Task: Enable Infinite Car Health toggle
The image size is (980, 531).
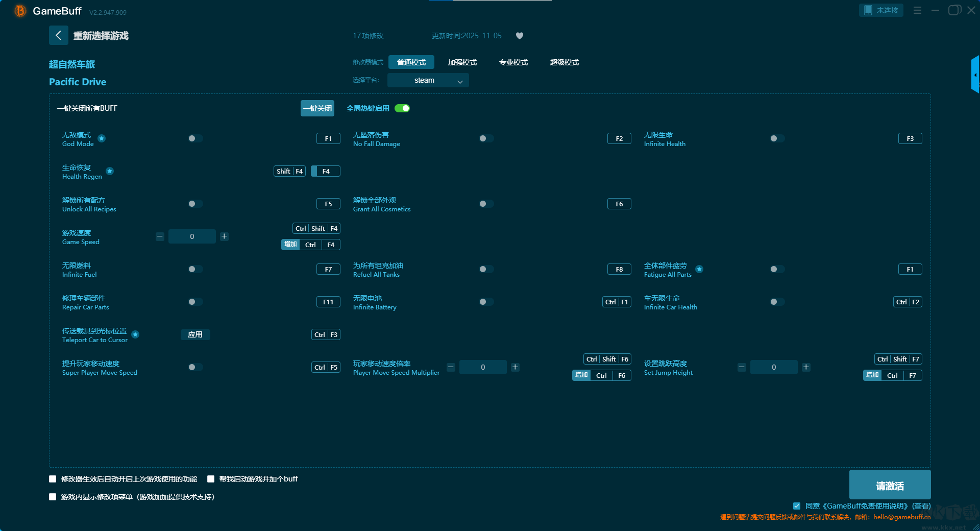Action: [777, 302]
